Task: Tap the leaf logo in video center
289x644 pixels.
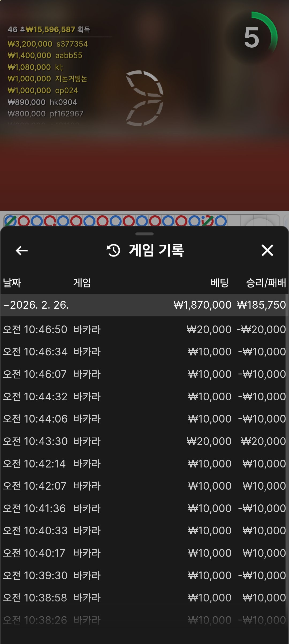Action: (145, 98)
